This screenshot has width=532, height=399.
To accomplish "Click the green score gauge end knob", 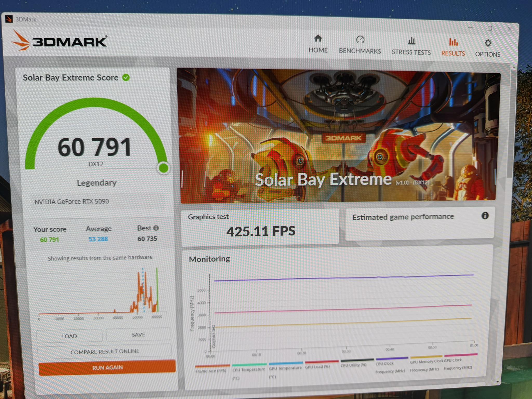I will click(x=164, y=168).
